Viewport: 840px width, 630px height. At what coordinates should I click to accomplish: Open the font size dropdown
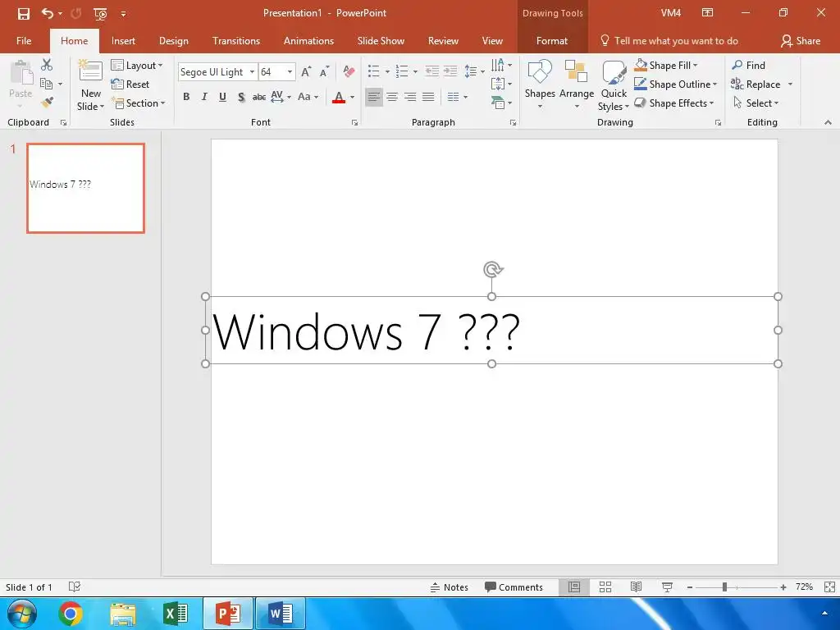pyautogui.click(x=290, y=72)
